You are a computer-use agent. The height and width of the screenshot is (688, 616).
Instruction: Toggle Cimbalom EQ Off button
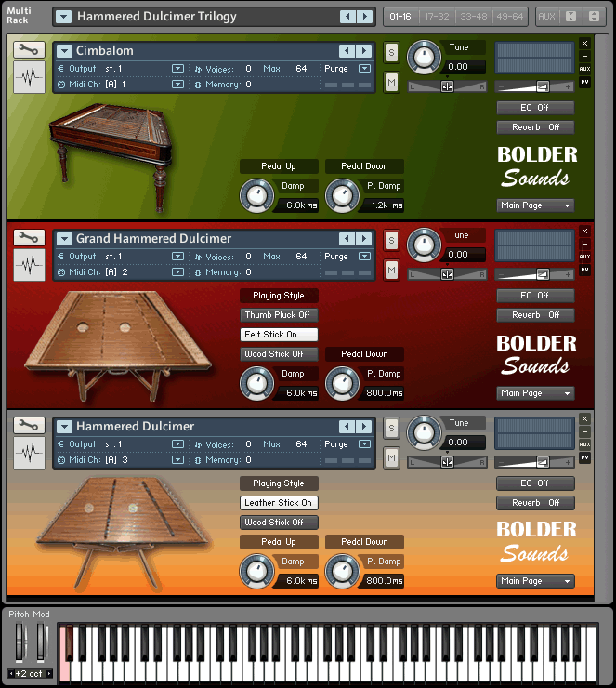(x=535, y=108)
